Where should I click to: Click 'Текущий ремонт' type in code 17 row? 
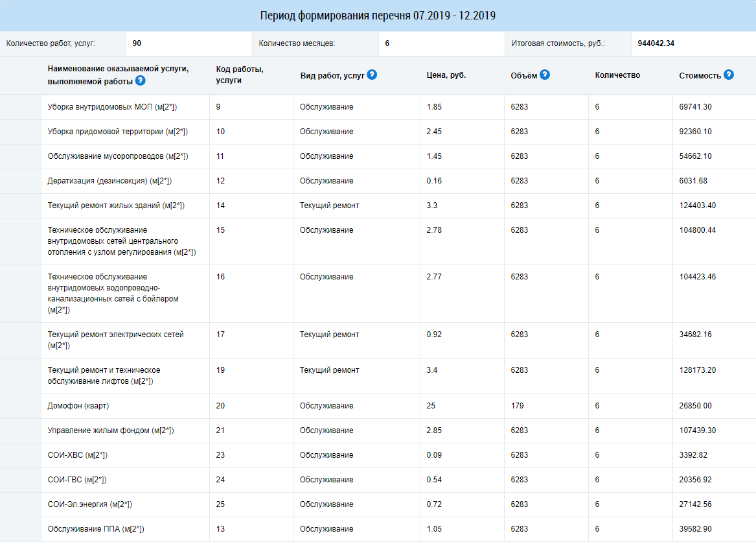point(329,335)
